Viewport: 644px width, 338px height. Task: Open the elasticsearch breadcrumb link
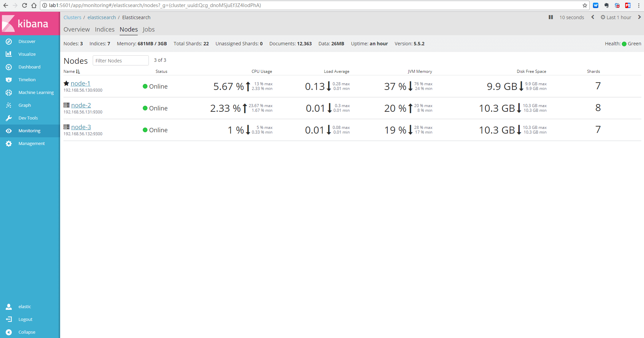tap(102, 17)
